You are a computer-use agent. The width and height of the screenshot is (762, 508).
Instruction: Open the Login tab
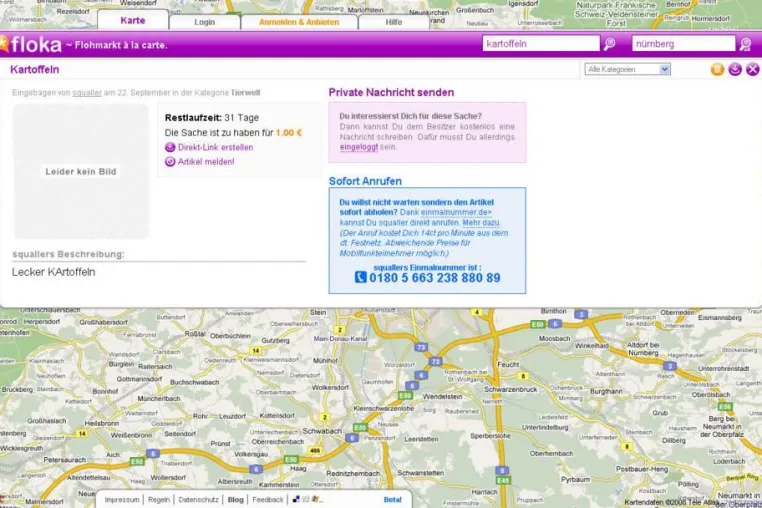205,22
